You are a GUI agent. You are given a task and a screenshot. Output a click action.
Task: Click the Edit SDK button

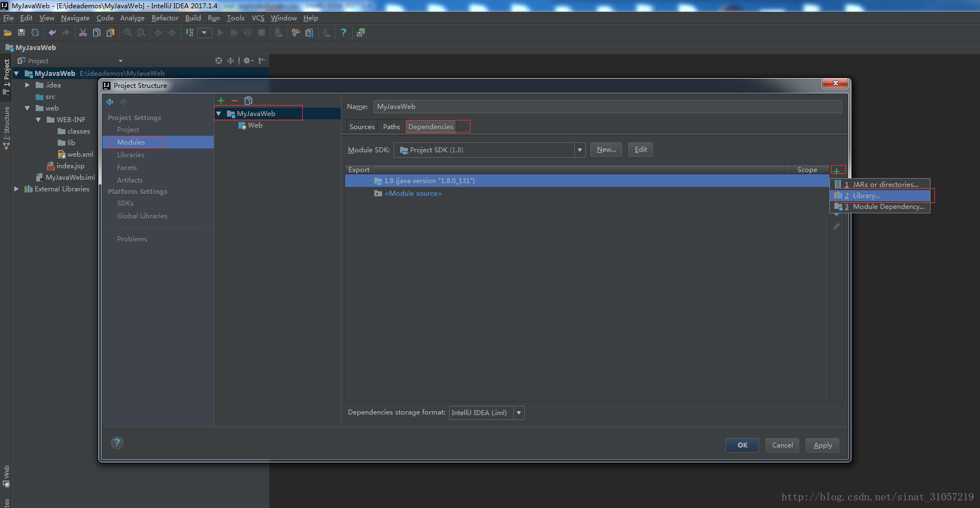click(x=640, y=150)
